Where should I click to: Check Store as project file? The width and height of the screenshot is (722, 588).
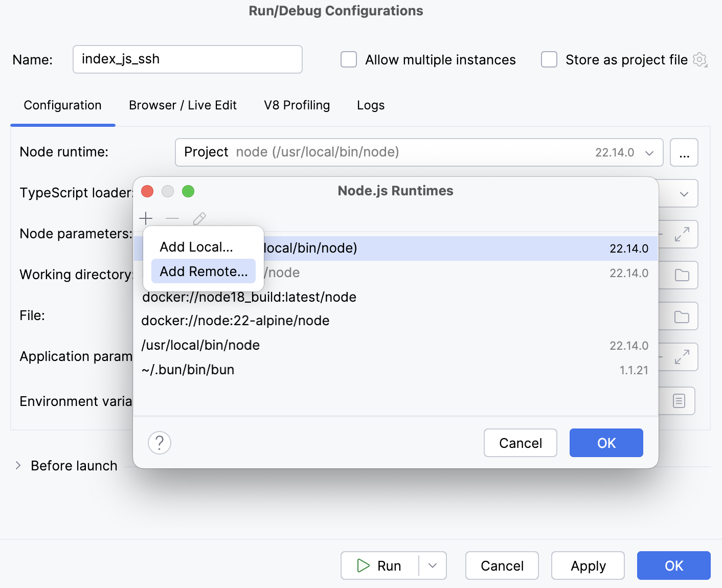pyautogui.click(x=549, y=59)
